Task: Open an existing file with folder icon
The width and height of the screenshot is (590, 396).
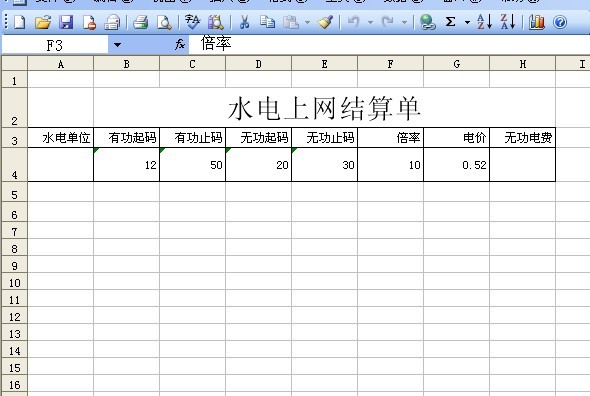Action: tap(43, 22)
